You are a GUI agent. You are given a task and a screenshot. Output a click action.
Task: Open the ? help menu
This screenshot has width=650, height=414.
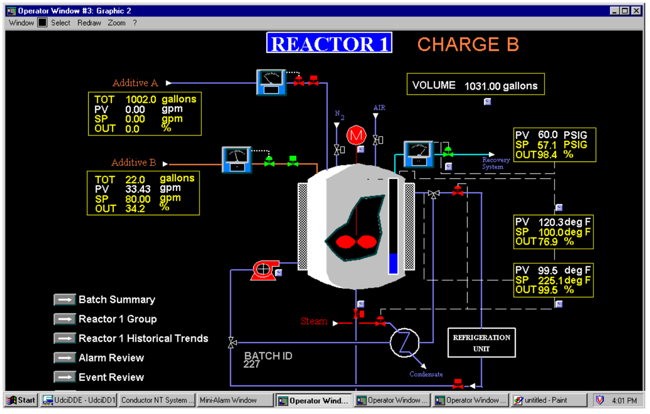point(135,23)
